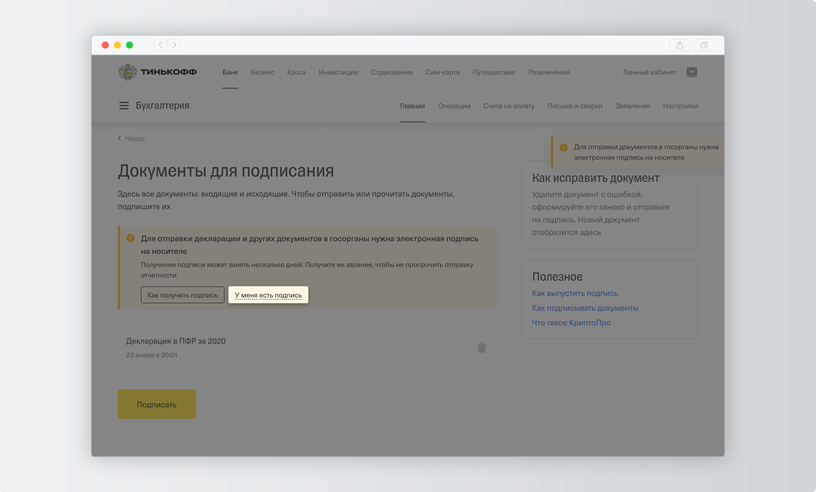Click the browser share icon
This screenshot has height=492, width=816.
pyautogui.click(x=680, y=45)
